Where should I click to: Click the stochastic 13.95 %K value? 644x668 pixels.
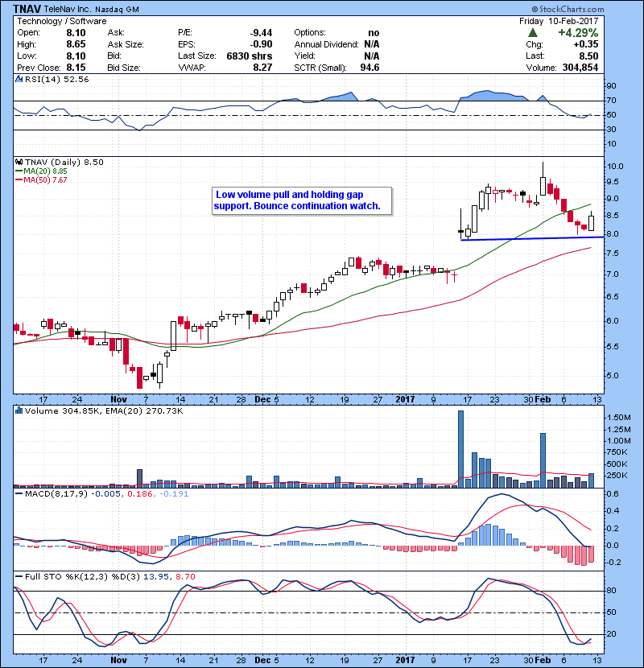coord(156,577)
